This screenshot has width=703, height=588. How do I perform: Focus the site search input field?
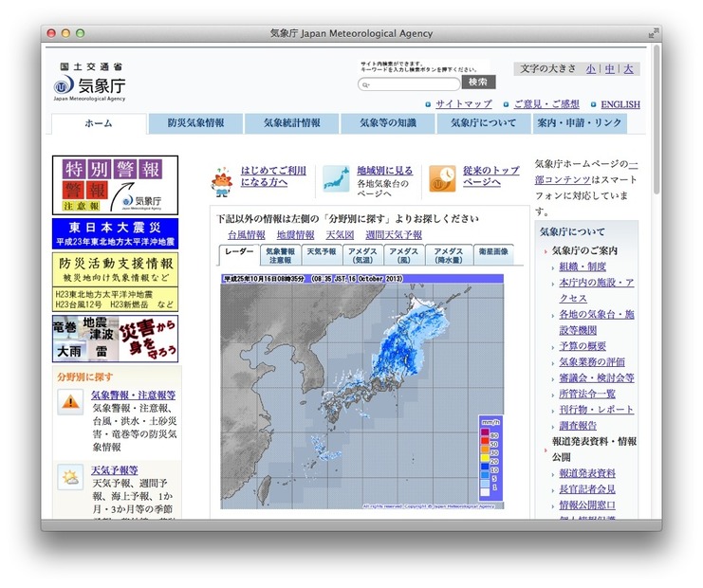(409, 84)
